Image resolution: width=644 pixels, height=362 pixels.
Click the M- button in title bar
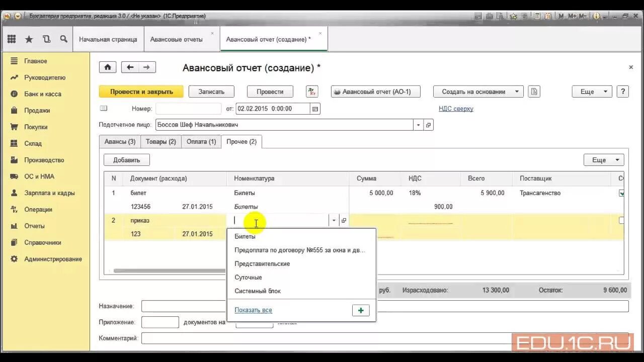click(x=583, y=16)
